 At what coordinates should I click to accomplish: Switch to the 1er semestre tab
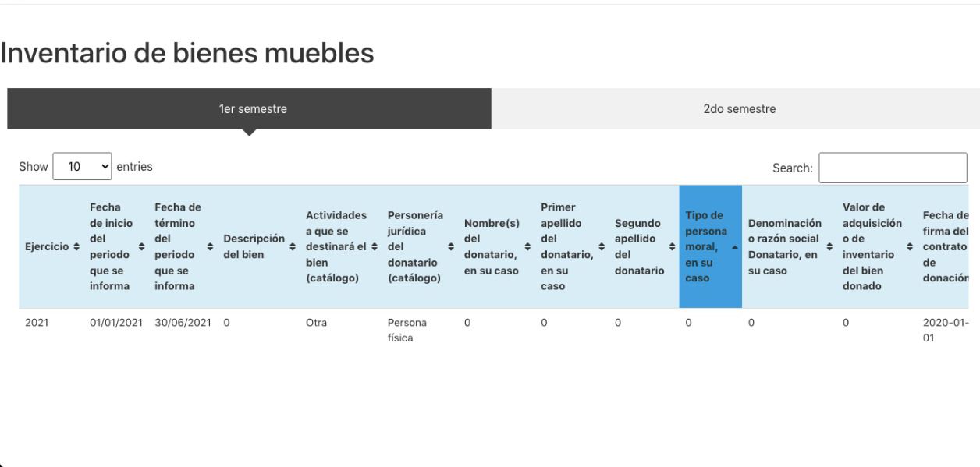click(249, 108)
